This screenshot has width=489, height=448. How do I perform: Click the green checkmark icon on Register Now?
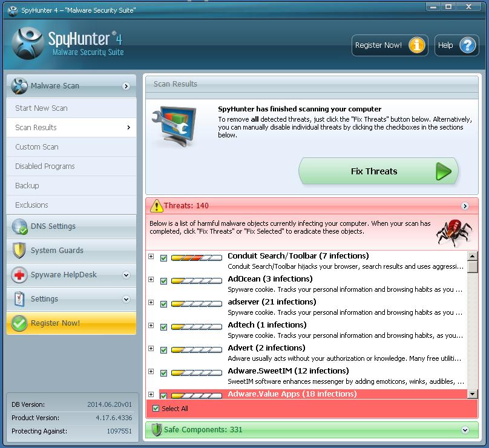point(19,323)
